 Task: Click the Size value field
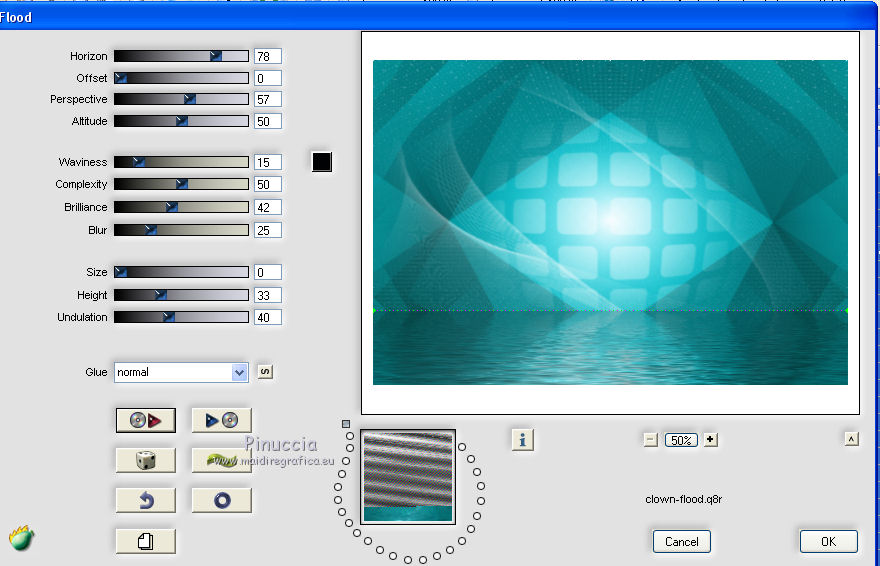(x=268, y=272)
